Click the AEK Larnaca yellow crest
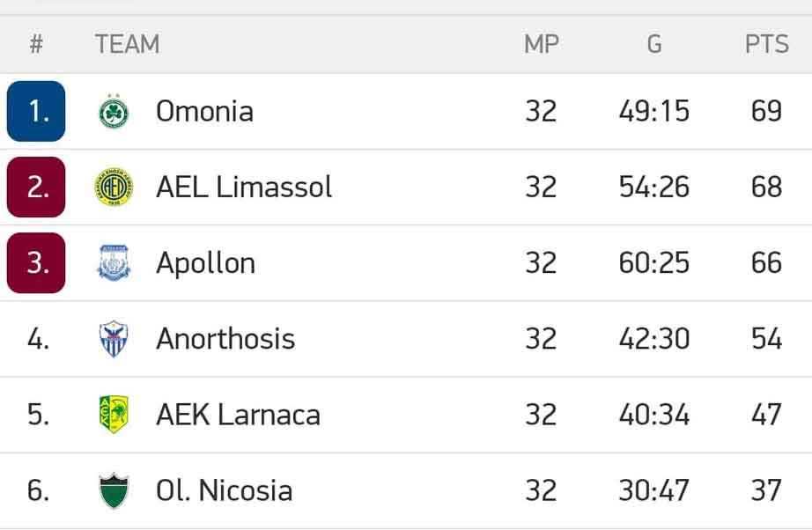Image resolution: width=812 pixels, height=530 pixels. click(114, 415)
